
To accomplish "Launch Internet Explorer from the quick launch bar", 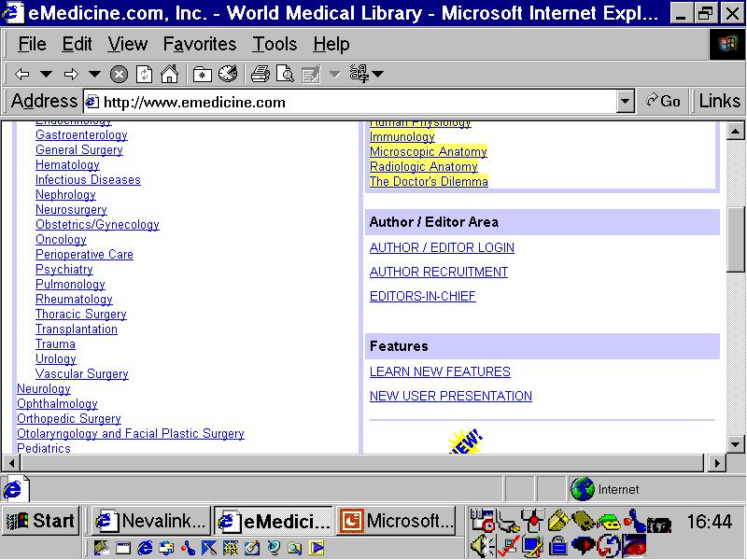I will point(145,548).
